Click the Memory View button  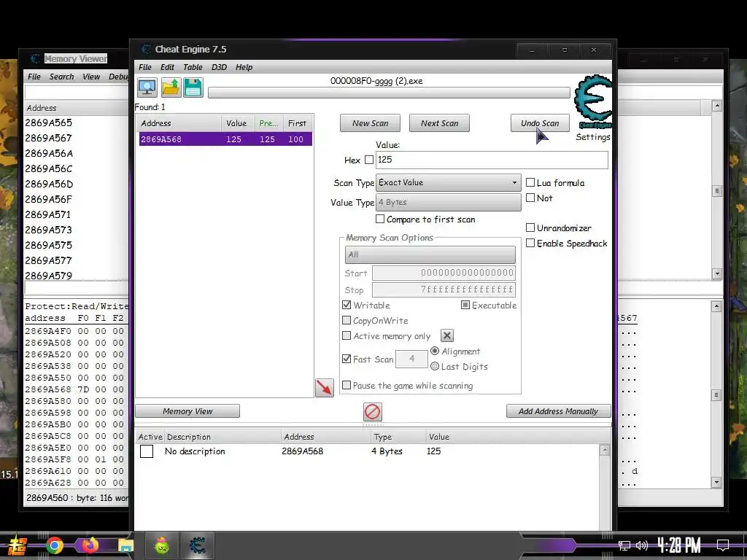tap(187, 411)
